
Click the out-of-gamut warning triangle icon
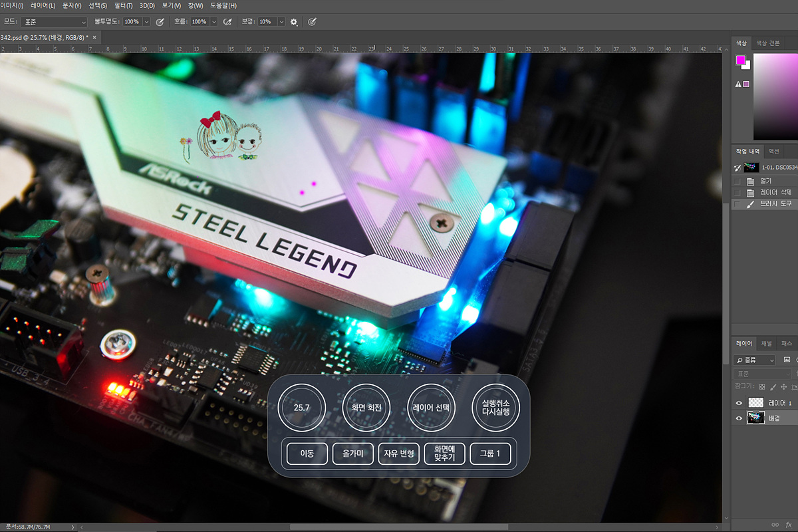(738, 84)
